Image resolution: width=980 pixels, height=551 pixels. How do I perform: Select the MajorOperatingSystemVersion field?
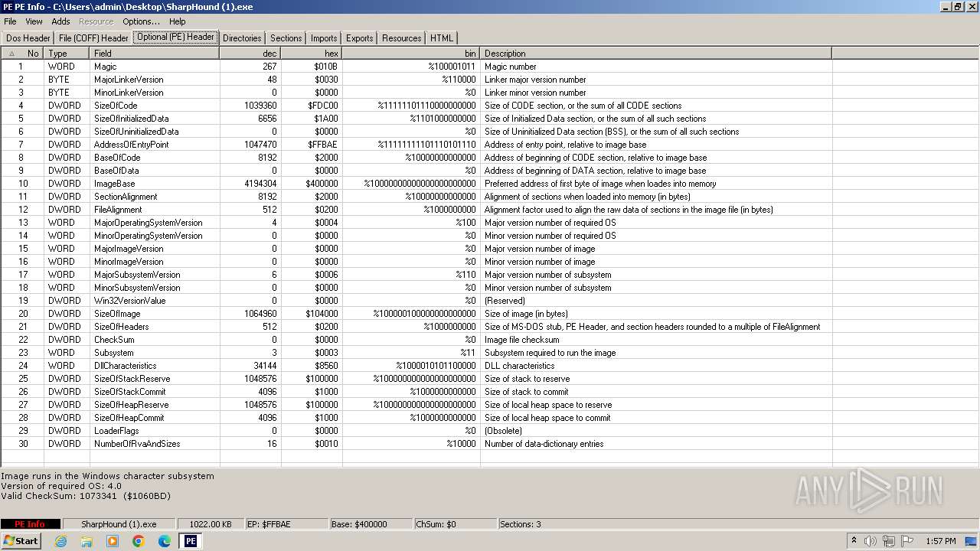[149, 223]
